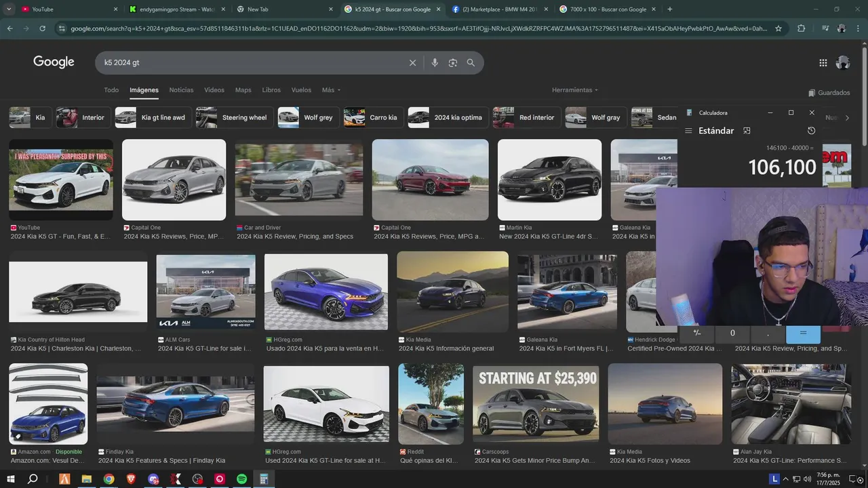868x488 pixels.
Task: Open Guardados saved items
Action: pos(829,93)
